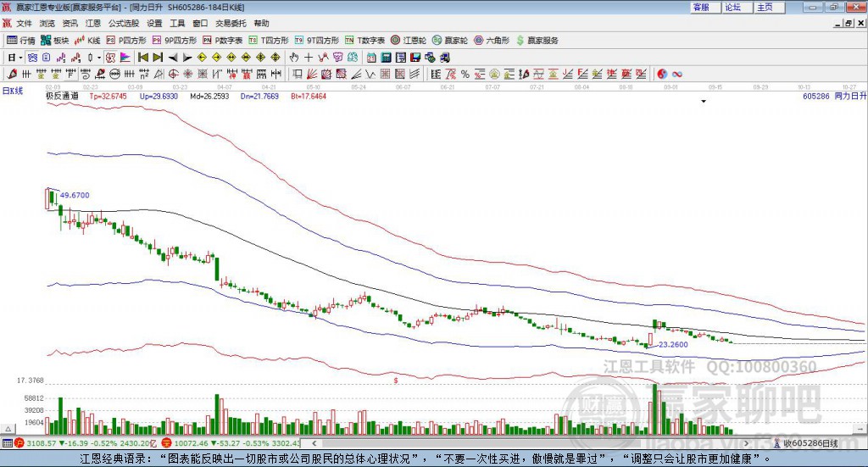868x467 pixels.
Task: Open the P四方形 square tool
Action: pyautogui.click(x=126, y=41)
